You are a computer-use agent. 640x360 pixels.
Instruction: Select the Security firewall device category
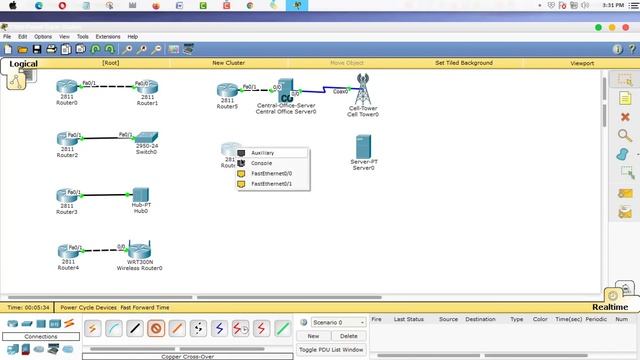pyautogui.click(x=26, y=349)
